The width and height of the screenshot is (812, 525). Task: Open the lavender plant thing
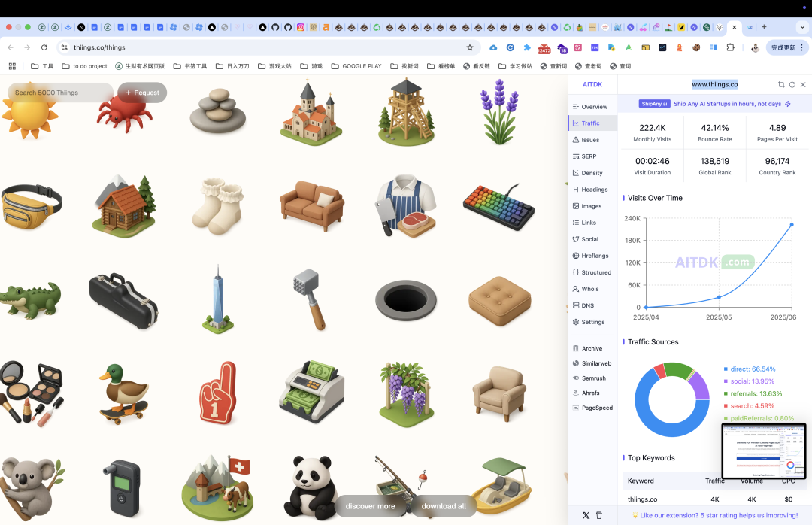click(x=499, y=112)
